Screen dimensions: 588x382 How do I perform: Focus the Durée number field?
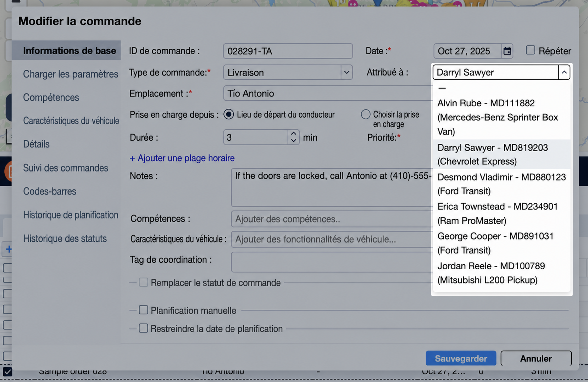pyautogui.click(x=256, y=137)
